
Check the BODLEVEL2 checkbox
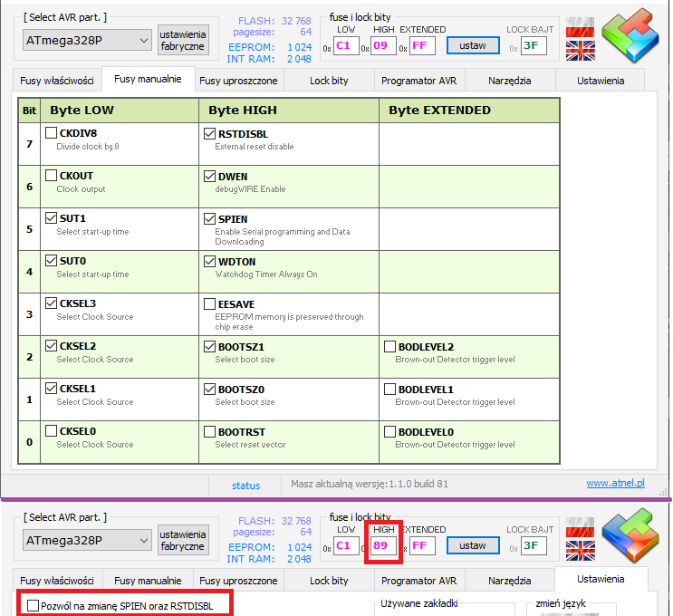click(x=389, y=346)
